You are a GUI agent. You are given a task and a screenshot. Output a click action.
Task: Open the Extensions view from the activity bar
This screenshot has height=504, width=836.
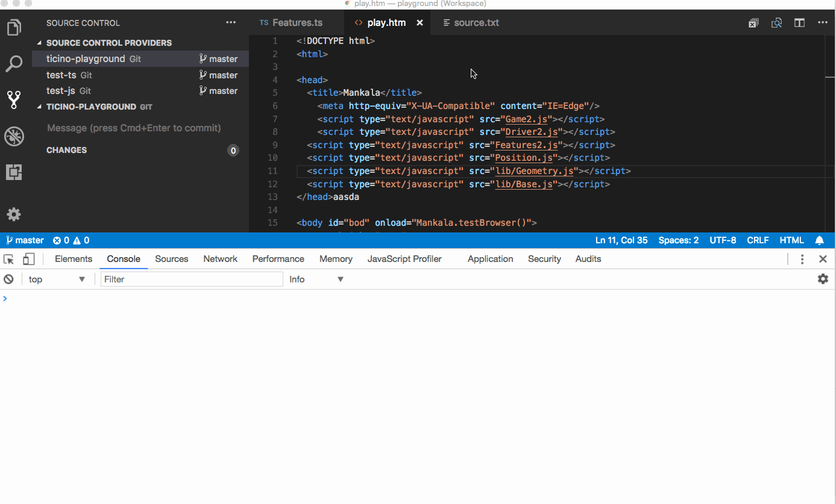13,172
